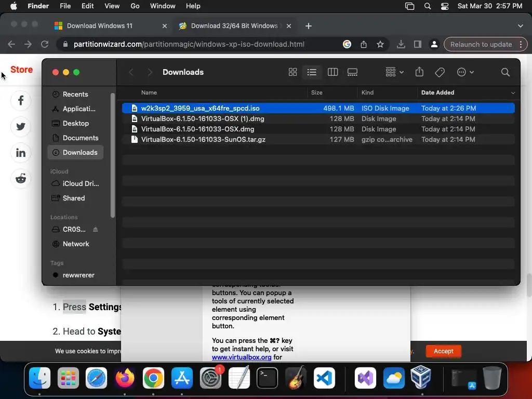Click the Finder share icon
This screenshot has width=532, height=399.
click(419, 72)
